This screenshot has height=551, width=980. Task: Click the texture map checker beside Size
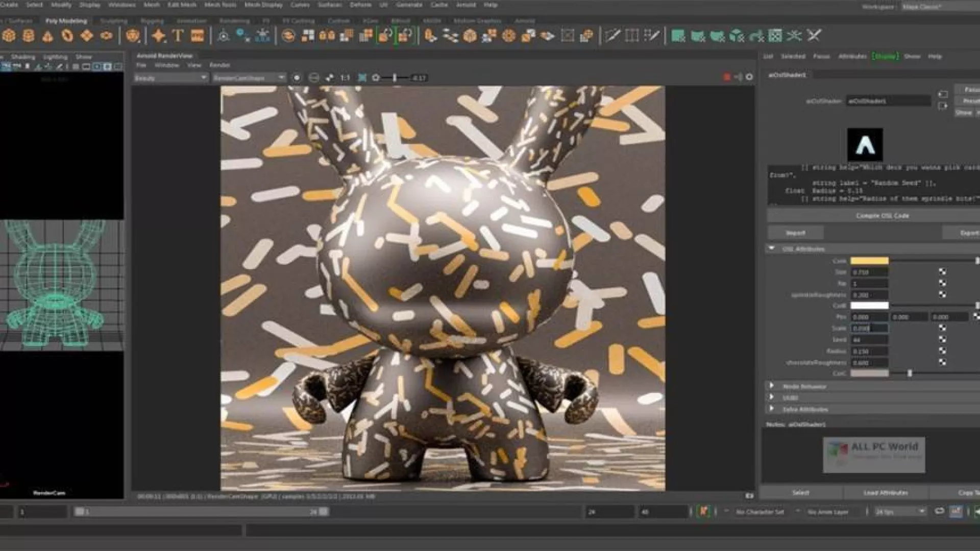click(942, 272)
